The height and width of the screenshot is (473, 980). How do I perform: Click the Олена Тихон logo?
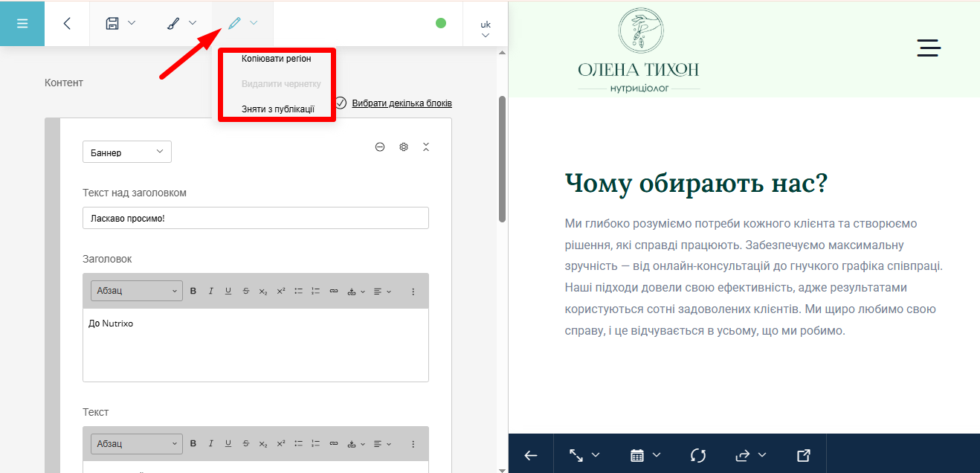[639, 51]
